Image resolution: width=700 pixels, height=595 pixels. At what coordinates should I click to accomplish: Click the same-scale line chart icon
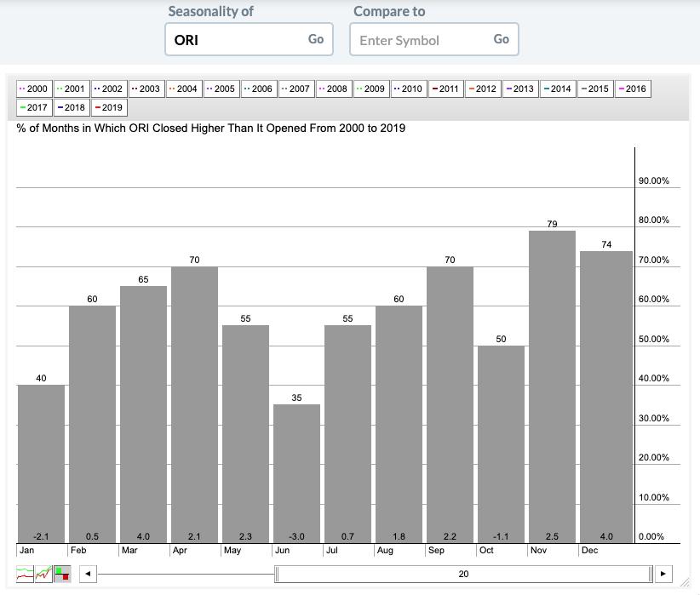tap(25, 574)
